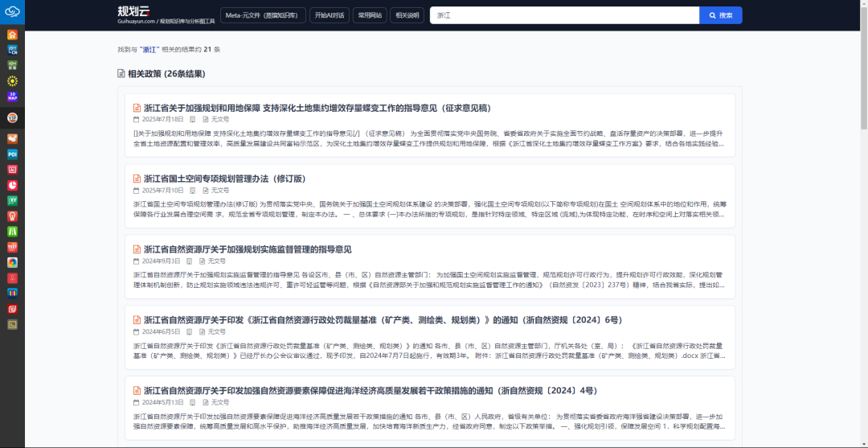Click the 相关说明 navigation button

[x=407, y=15]
